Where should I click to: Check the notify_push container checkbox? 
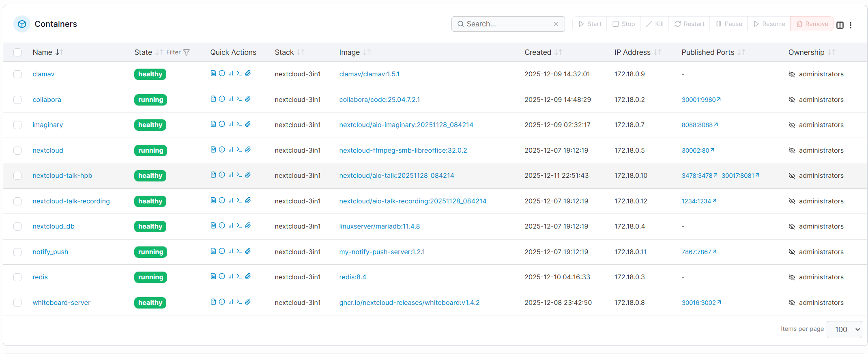[17, 252]
